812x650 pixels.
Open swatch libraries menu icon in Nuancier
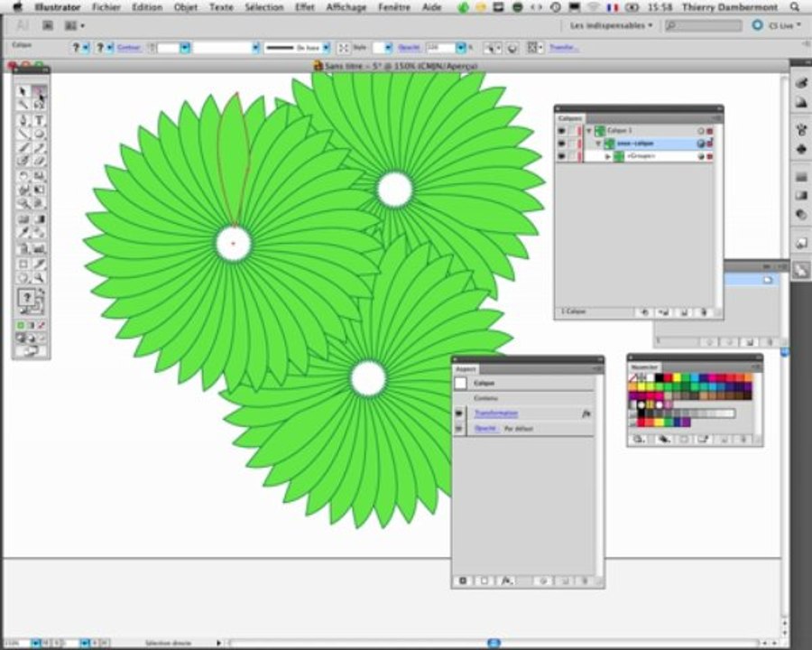point(639,439)
